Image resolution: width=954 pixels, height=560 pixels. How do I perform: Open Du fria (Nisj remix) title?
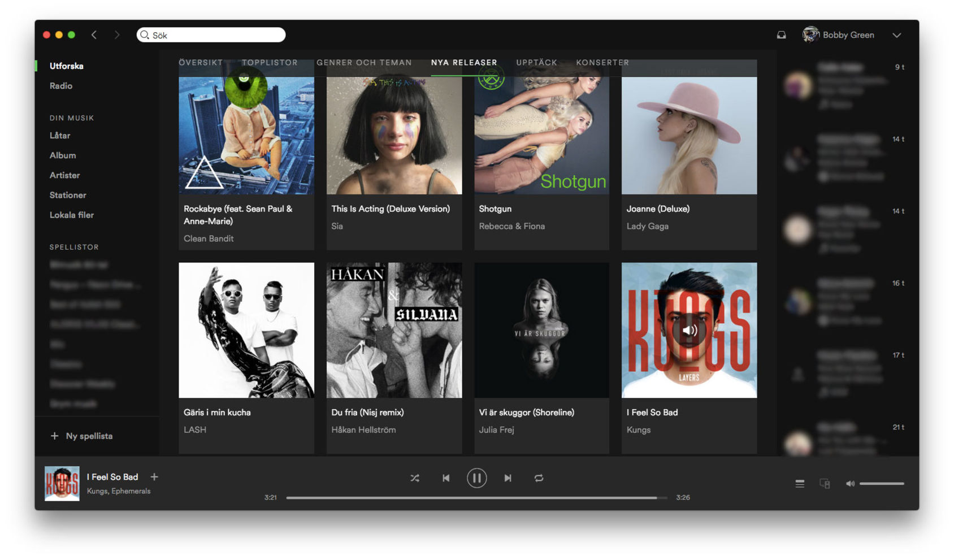pos(367,413)
